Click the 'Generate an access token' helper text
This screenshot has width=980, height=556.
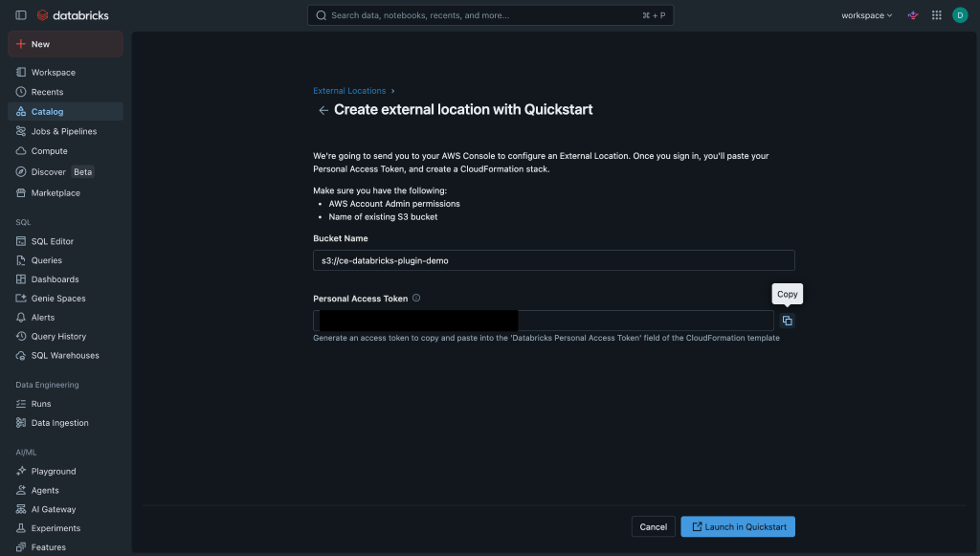(x=546, y=338)
